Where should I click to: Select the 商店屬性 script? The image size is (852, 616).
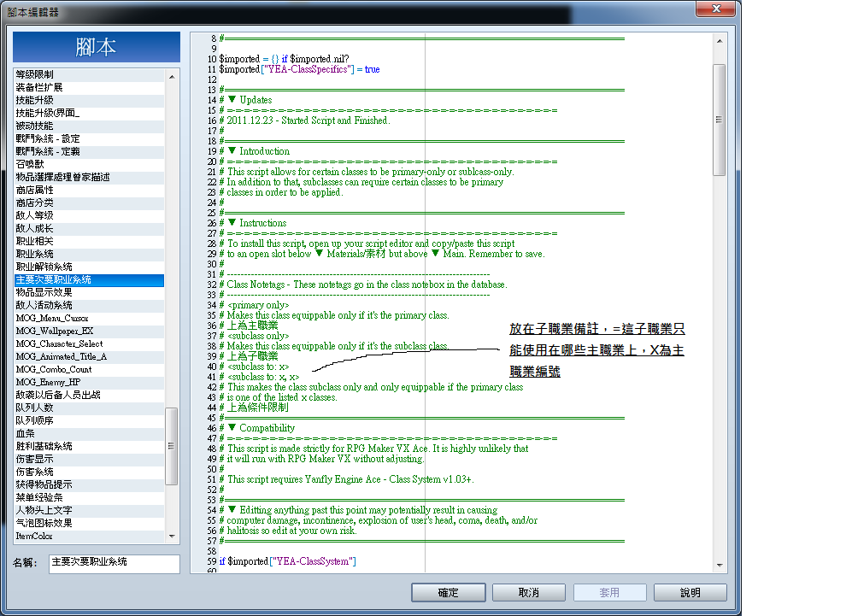pyautogui.click(x=89, y=190)
